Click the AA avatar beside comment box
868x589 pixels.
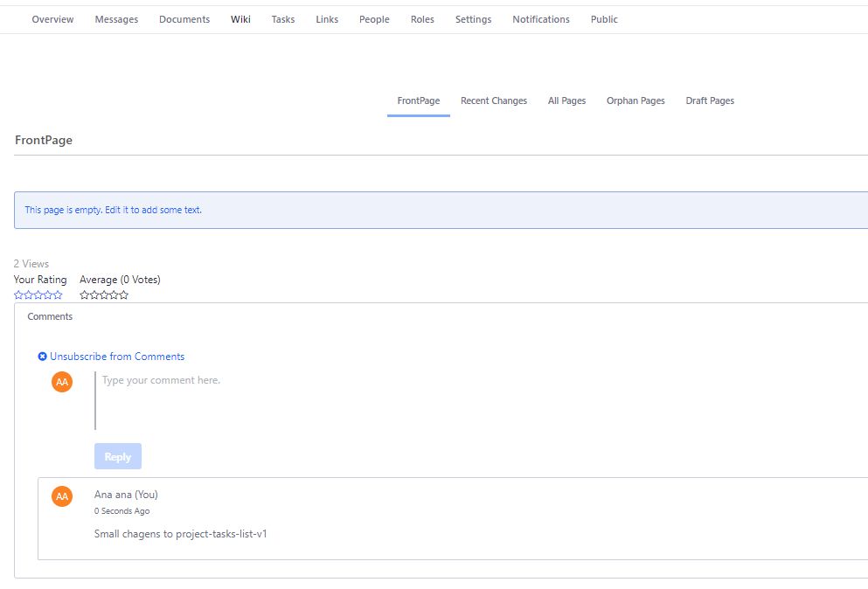tap(62, 382)
